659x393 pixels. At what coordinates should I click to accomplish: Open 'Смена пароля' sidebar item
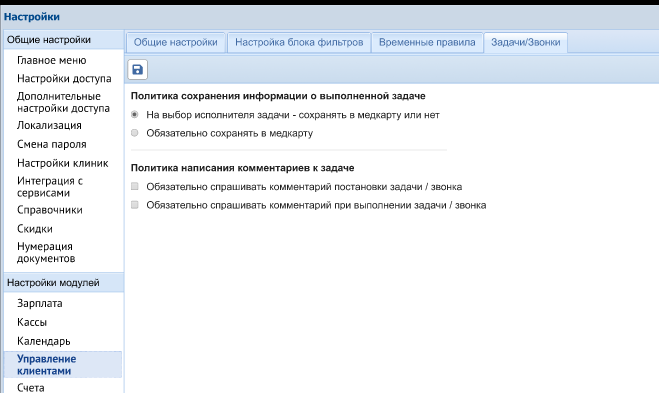[52, 144]
